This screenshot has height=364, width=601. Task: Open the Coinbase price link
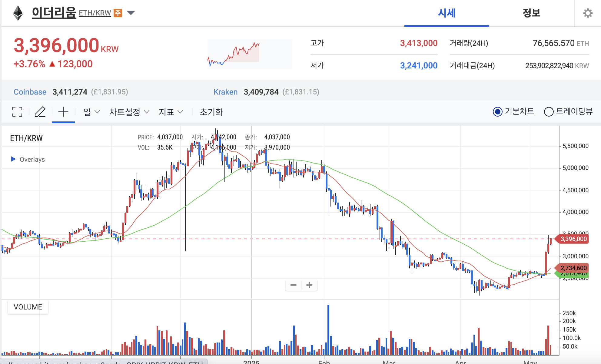[x=30, y=92]
